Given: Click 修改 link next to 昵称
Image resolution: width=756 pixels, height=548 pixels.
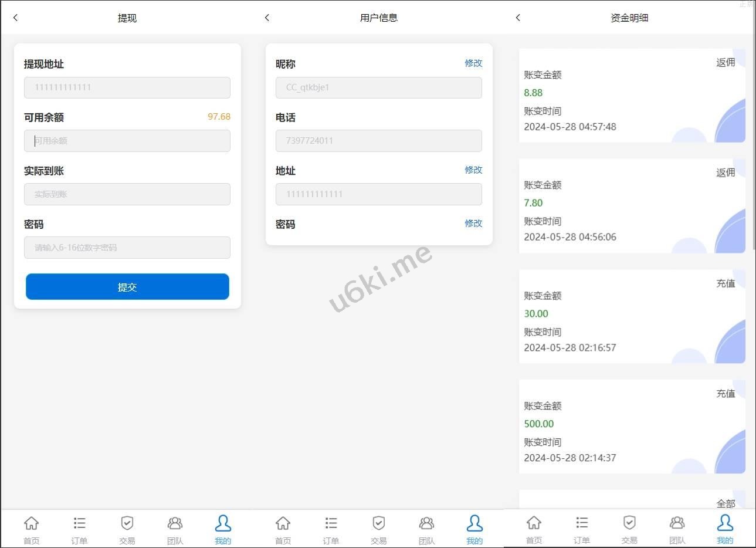Looking at the screenshot, I should click(x=473, y=63).
